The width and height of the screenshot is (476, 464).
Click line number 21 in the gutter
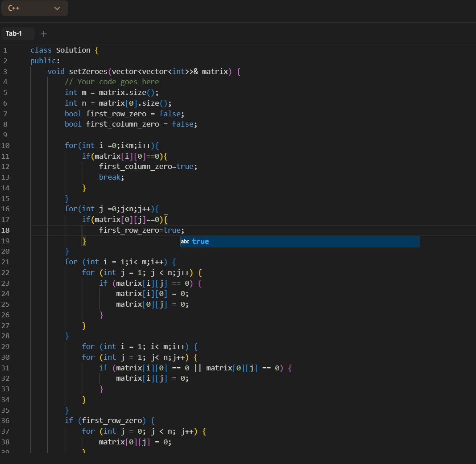(5, 262)
